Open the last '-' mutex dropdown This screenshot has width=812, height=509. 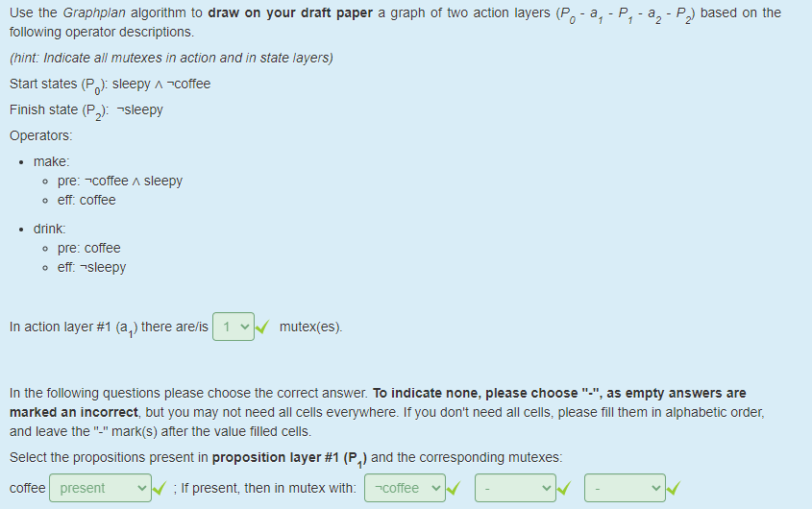tap(625, 488)
